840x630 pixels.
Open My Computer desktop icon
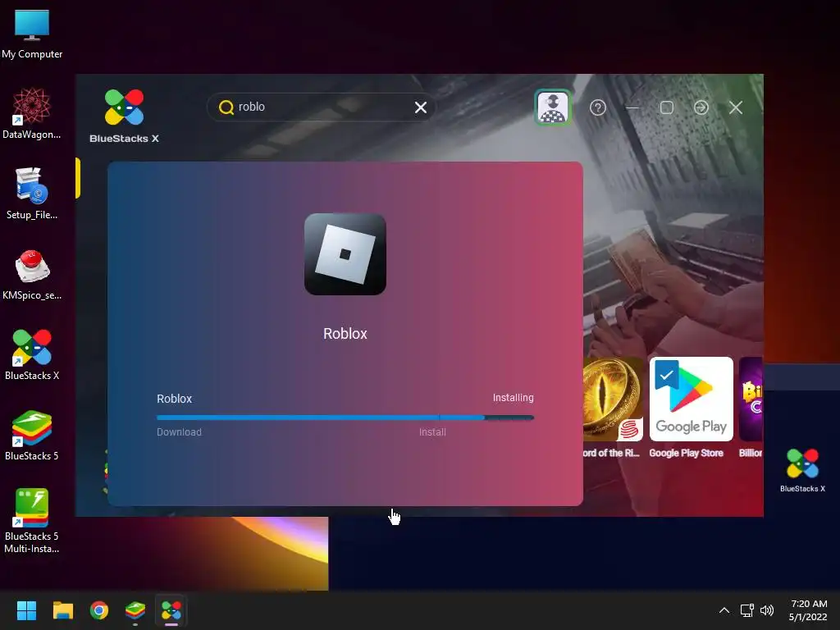(x=32, y=34)
